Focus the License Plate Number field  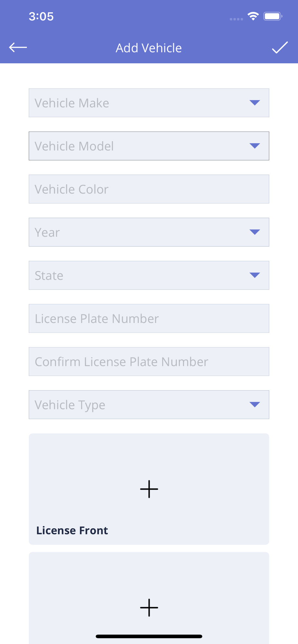pos(149,318)
